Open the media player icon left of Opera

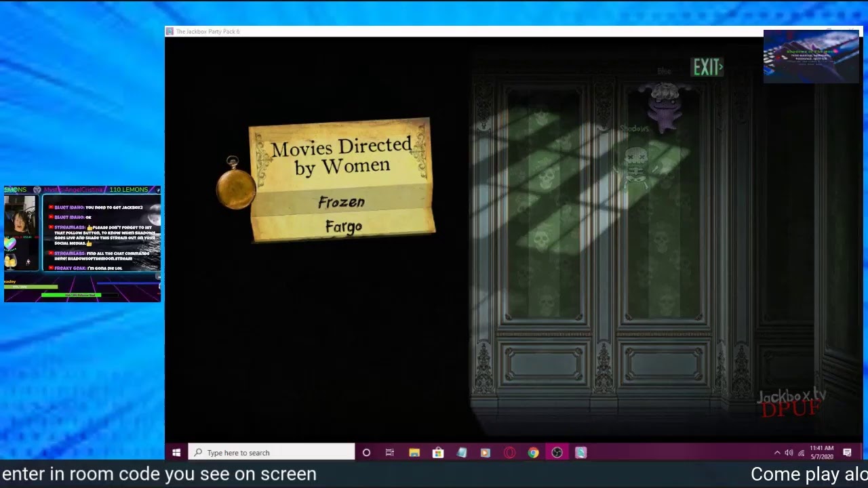486,453
